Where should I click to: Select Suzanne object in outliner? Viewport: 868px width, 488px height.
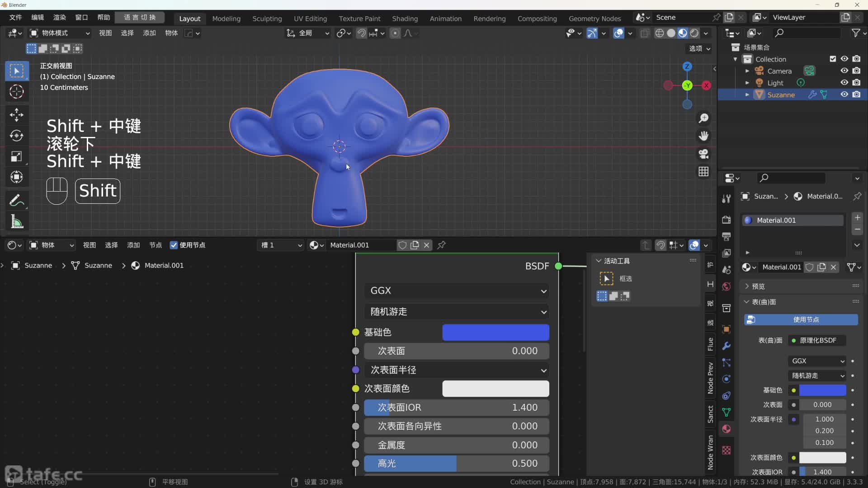tap(781, 94)
